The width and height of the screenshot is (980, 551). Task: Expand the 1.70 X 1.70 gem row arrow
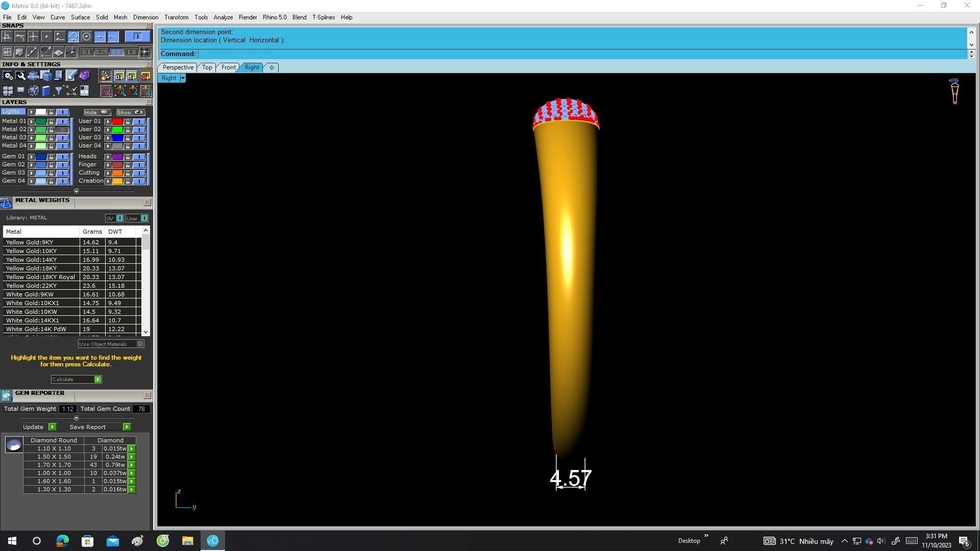[x=132, y=465]
